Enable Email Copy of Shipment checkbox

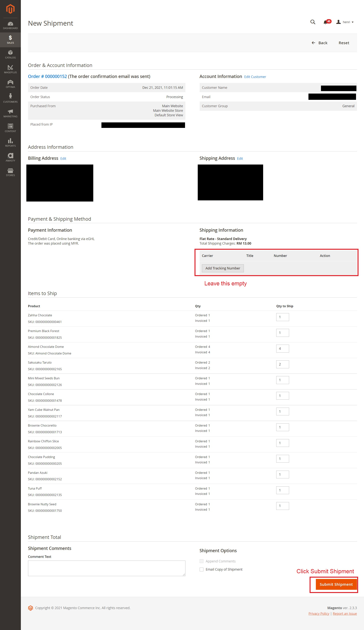201,569
